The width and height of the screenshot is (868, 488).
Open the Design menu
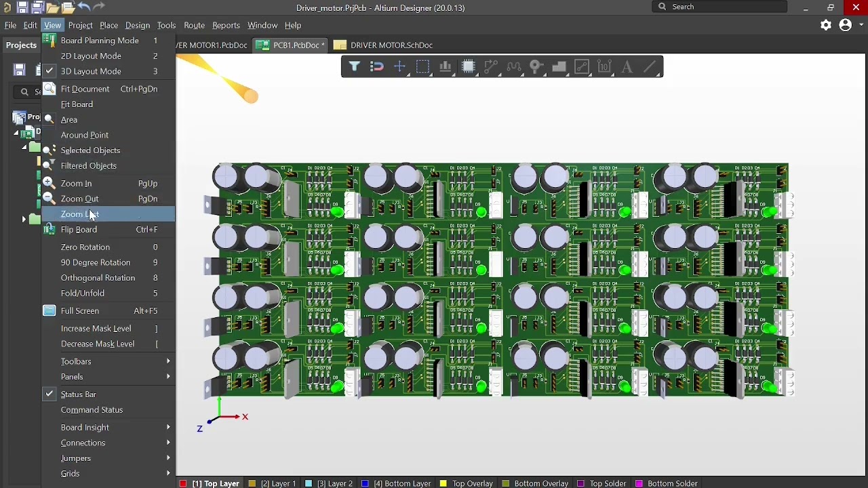pyautogui.click(x=137, y=25)
